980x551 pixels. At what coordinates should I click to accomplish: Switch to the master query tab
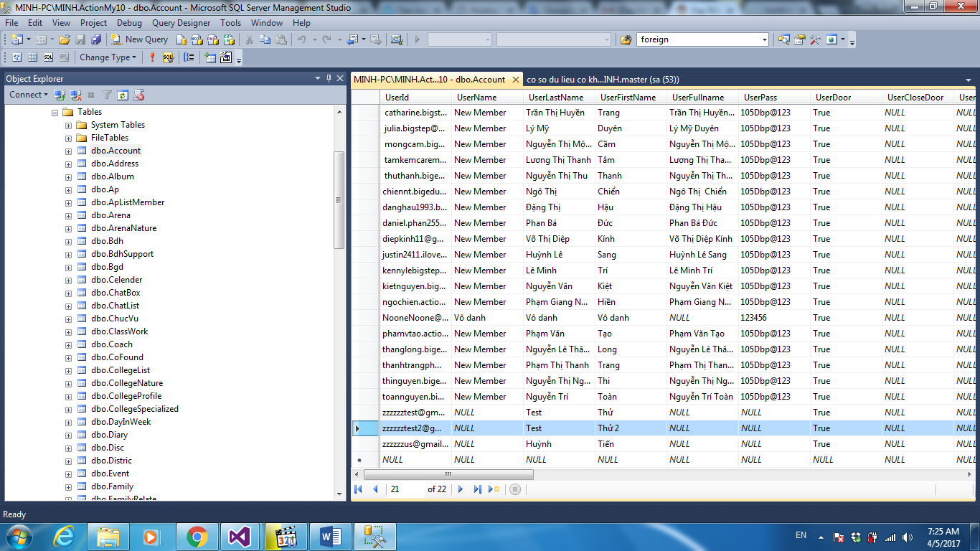(603, 80)
